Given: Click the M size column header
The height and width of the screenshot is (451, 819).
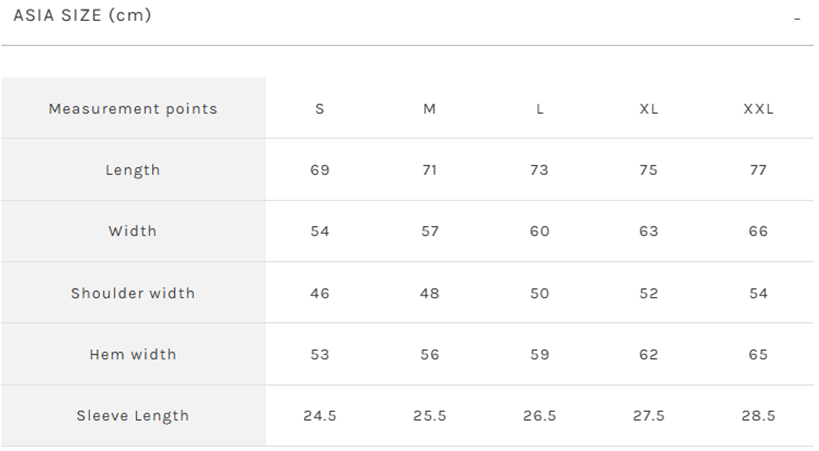Looking at the screenshot, I should pos(430,109).
